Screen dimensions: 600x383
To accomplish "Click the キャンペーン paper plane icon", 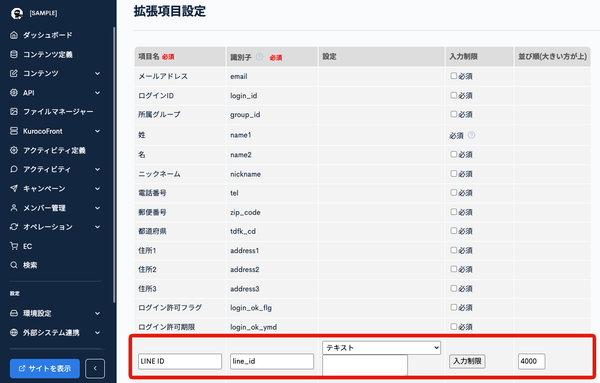I will coord(14,188).
